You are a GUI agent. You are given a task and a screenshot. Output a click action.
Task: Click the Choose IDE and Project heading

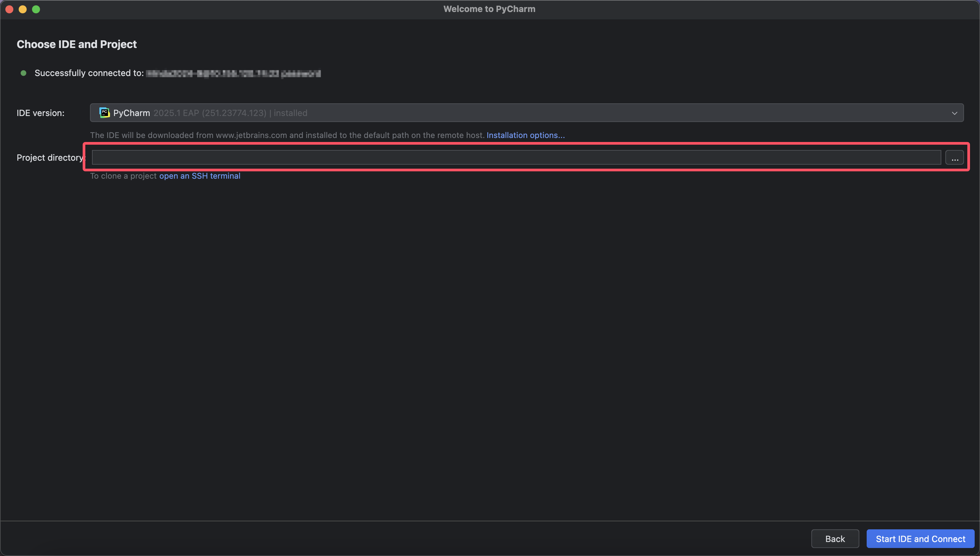click(x=77, y=44)
